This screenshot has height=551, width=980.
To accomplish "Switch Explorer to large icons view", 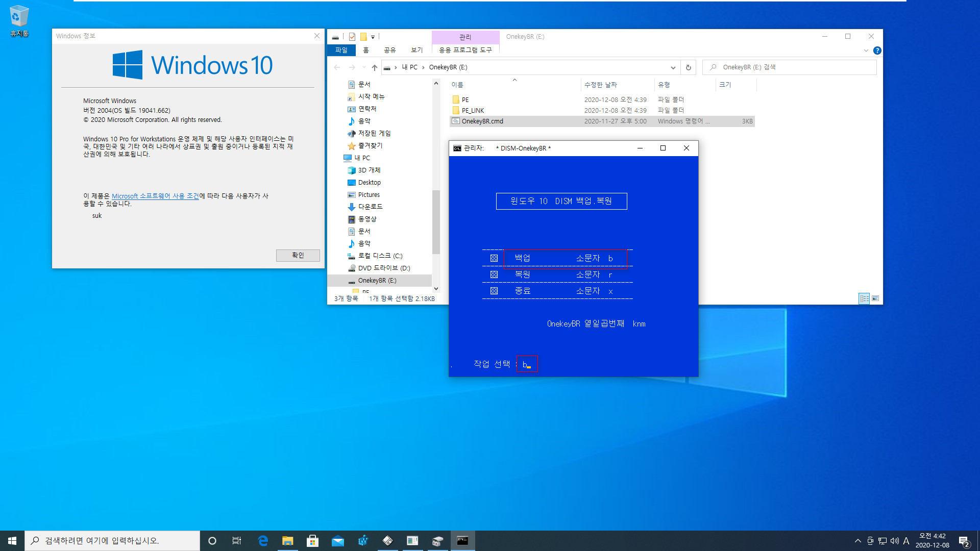I will pyautogui.click(x=875, y=298).
